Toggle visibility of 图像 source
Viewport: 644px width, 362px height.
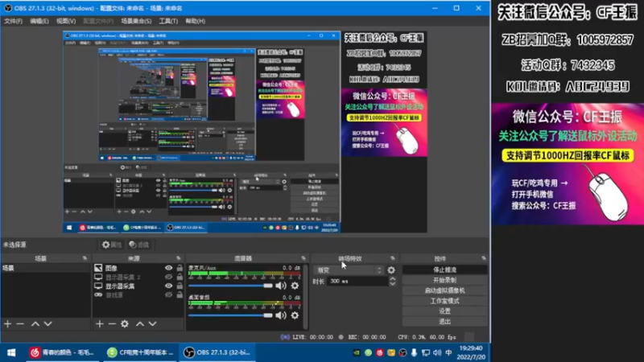point(168,268)
